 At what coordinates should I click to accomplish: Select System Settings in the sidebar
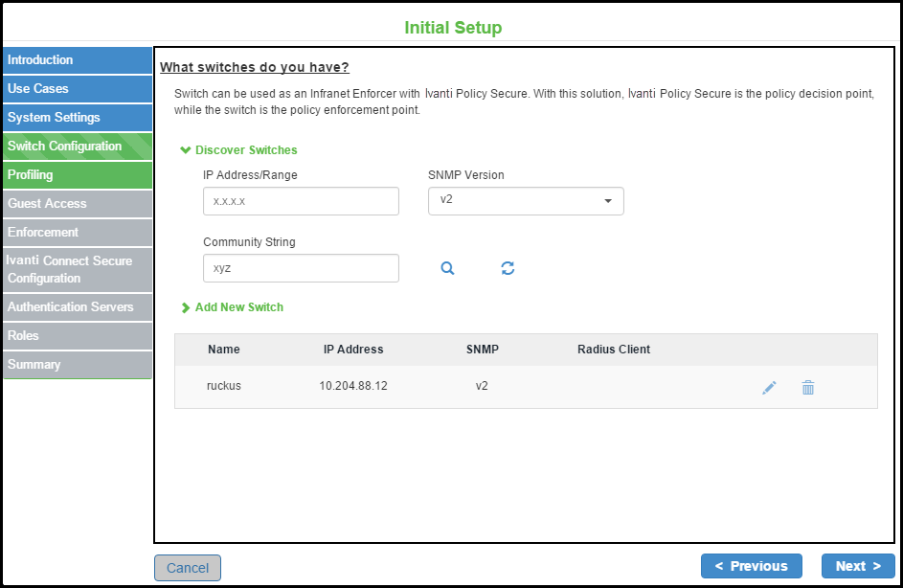pos(77,118)
